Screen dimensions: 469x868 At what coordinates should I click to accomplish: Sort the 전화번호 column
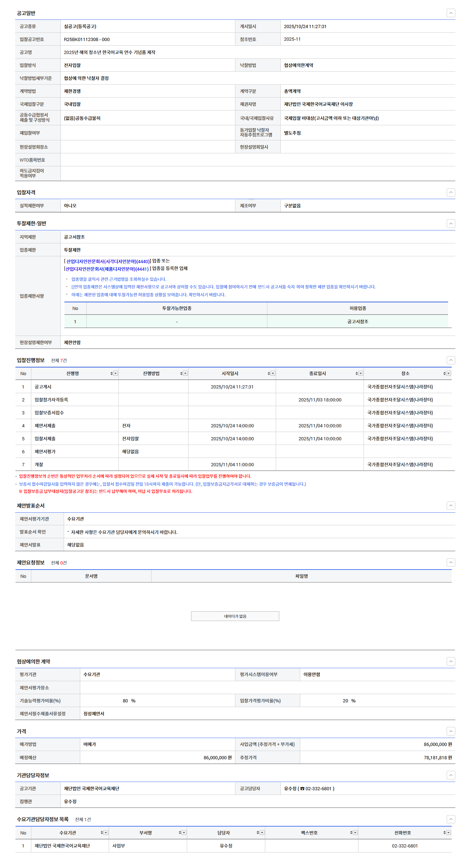tap(445, 832)
